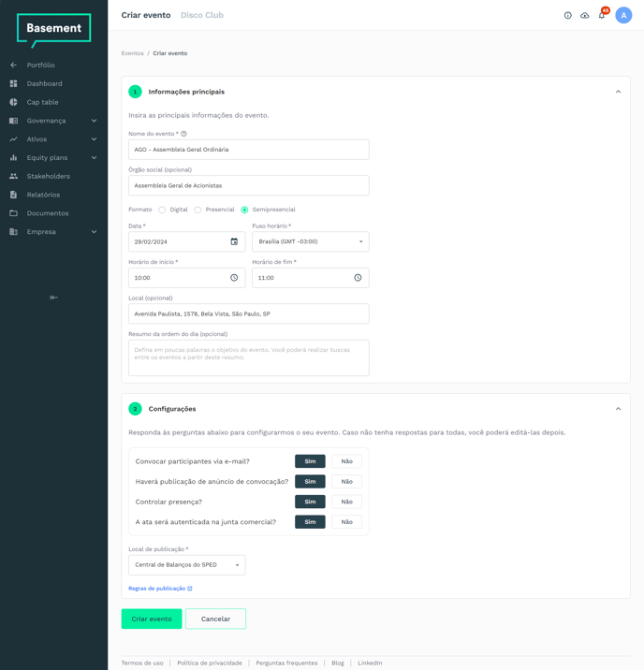Choose Não for Convocar participantes via e-mail
644x670 pixels.
(x=346, y=461)
